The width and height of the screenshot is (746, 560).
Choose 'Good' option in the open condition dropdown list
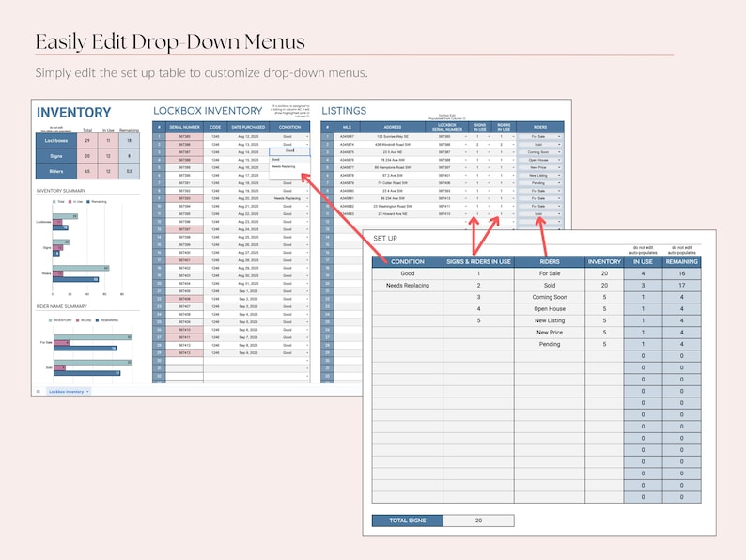(x=276, y=160)
